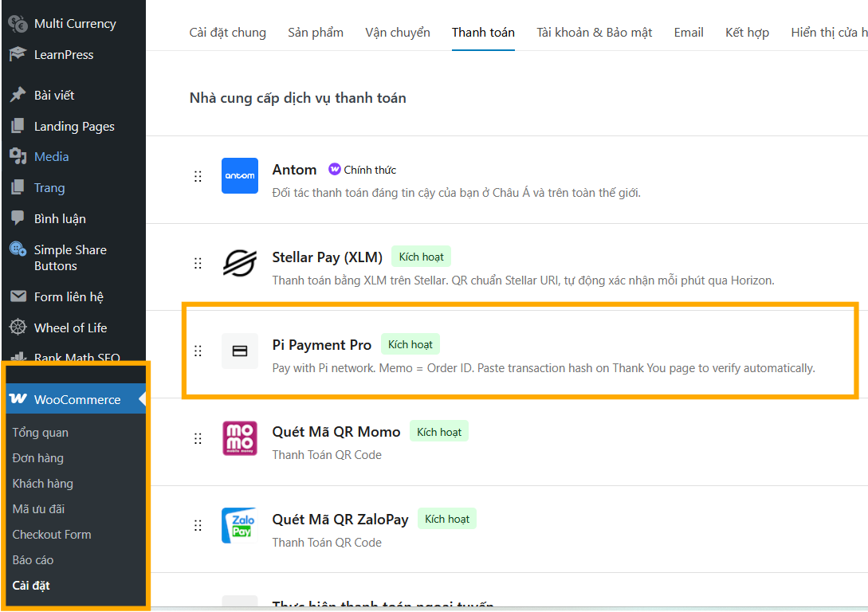Click the Antom description text
868x612 pixels.
coord(456,193)
